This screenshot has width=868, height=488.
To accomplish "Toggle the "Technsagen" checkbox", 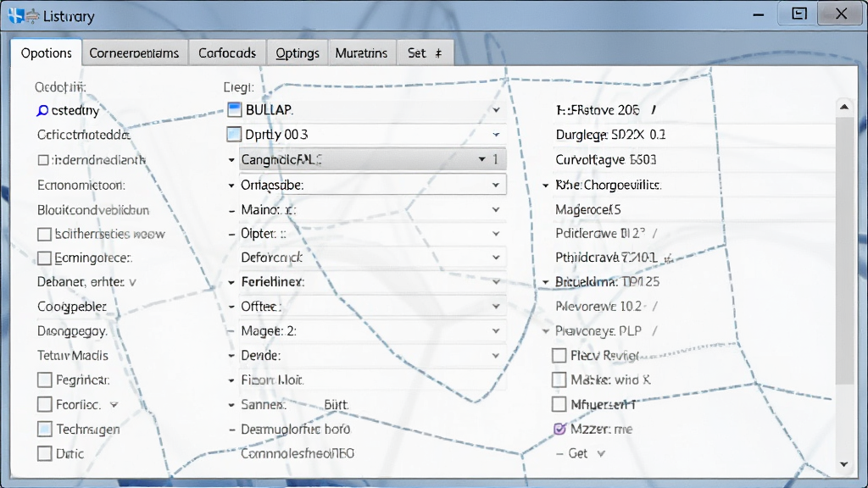I will coord(45,430).
